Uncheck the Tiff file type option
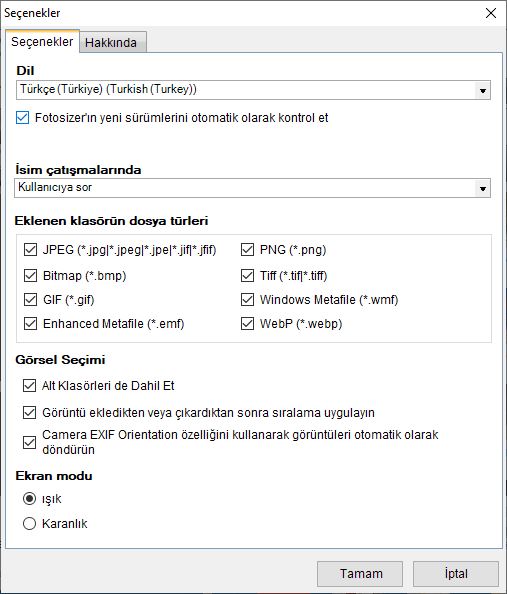Image resolution: width=507 pixels, height=594 pixels. coord(247,276)
